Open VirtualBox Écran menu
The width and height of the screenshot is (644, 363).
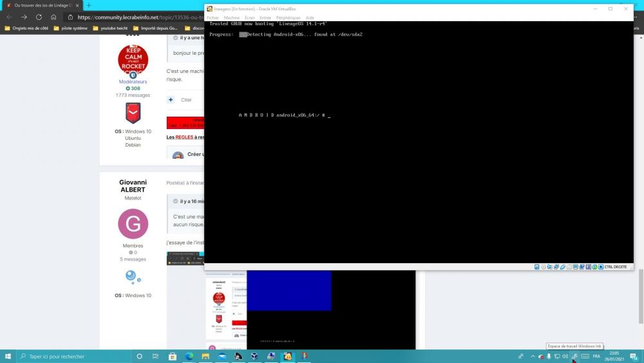click(x=250, y=17)
